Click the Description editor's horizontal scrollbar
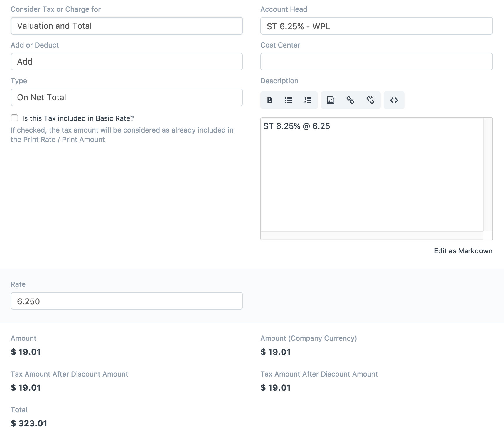Viewport: 504px width, 429px height. (372, 235)
